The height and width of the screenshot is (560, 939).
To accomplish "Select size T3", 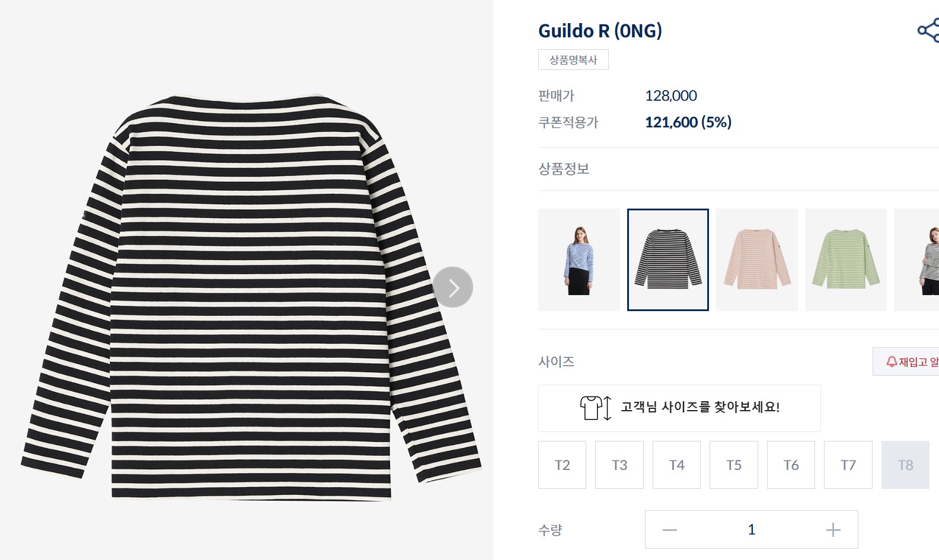I will [619, 465].
